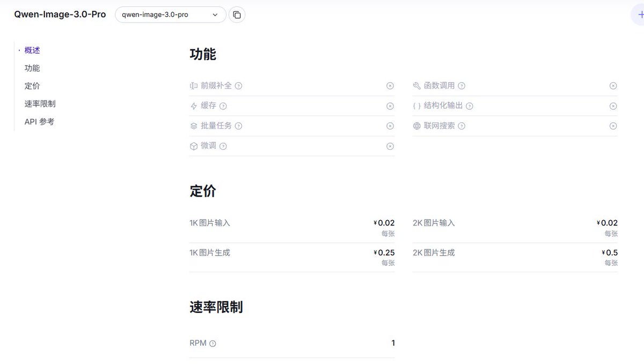Click unsupported mark on 批量任务 row
The height and width of the screenshot is (364, 644).
coord(390,126)
